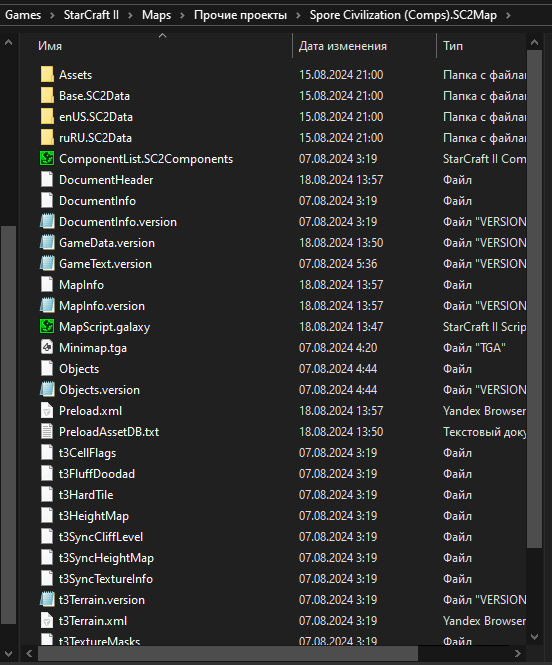Go to Games in the address bar

[x=23, y=15]
